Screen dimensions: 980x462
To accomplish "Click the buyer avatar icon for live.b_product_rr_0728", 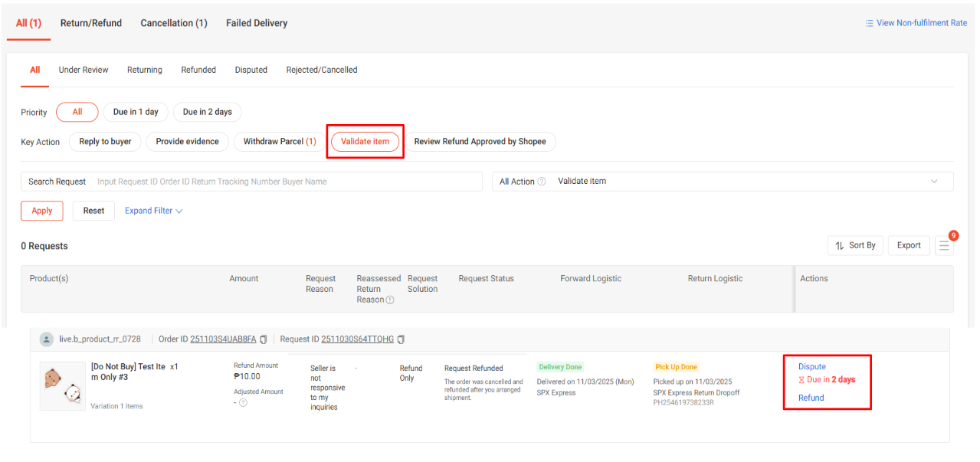I will click(47, 339).
